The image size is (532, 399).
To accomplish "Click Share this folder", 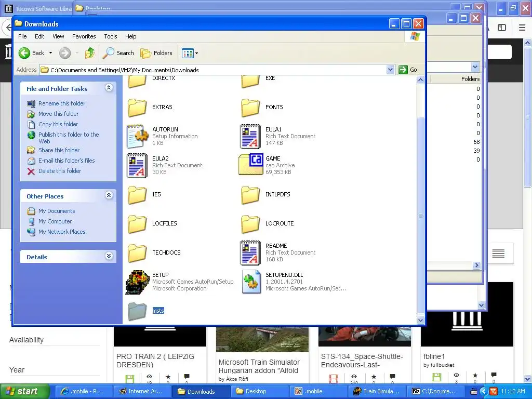I will point(59,150).
